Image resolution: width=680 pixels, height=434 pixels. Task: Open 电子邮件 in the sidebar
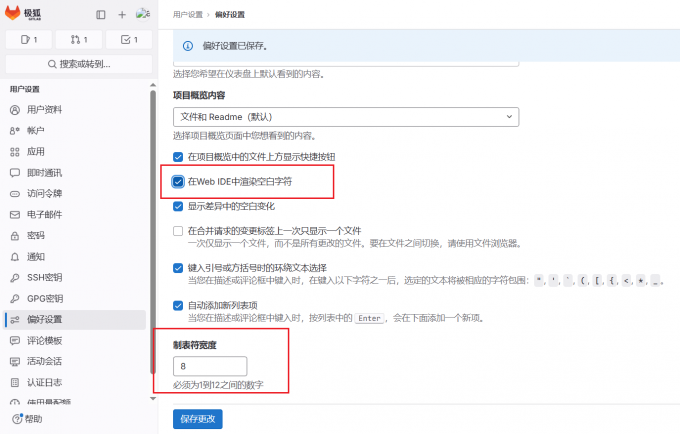pos(75,215)
